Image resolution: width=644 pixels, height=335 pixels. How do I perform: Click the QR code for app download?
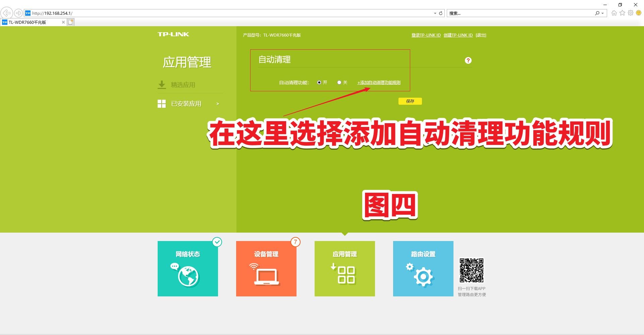click(472, 270)
